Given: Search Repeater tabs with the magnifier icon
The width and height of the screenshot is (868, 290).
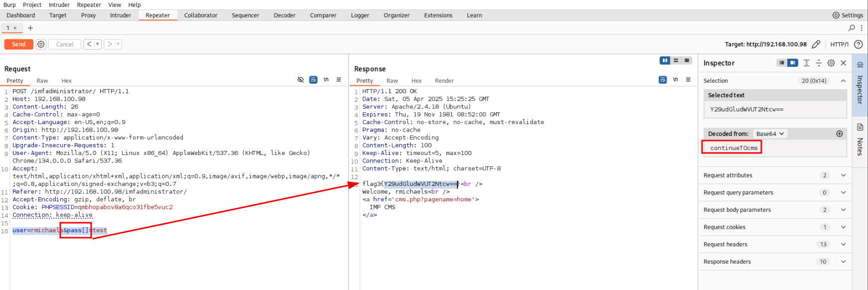Looking at the screenshot, I should [x=852, y=28].
